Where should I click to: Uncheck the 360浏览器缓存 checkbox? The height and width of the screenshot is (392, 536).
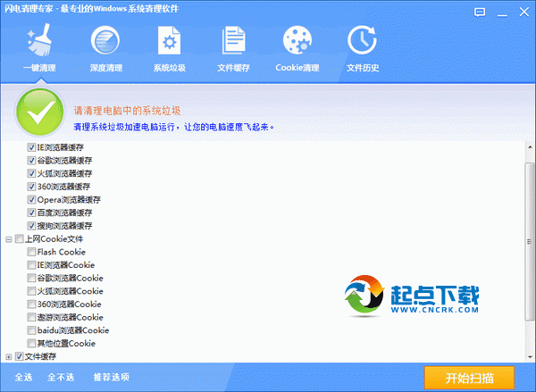pos(31,187)
